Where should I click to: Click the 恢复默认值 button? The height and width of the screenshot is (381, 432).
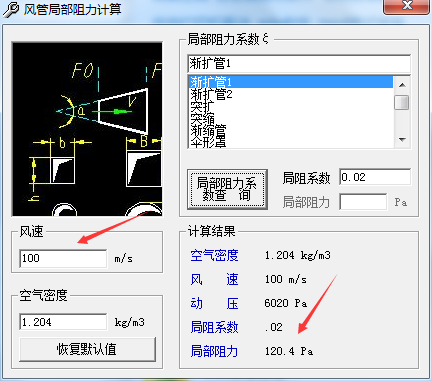[88, 349]
